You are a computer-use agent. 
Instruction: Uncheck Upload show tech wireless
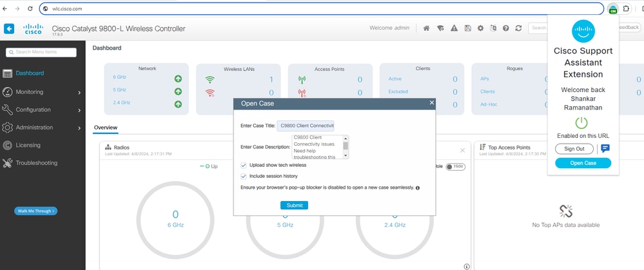(244, 166)
